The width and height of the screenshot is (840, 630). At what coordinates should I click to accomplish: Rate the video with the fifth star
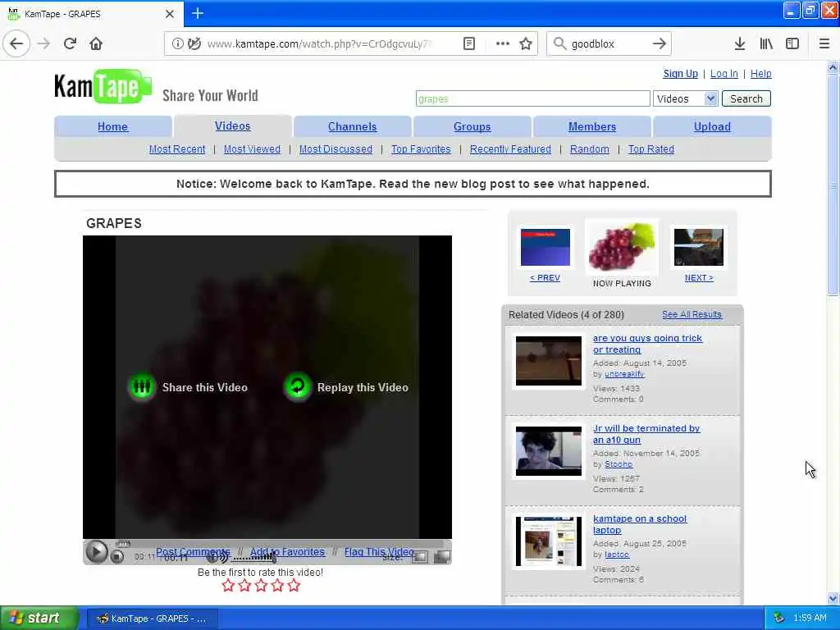tap(294, 586)
